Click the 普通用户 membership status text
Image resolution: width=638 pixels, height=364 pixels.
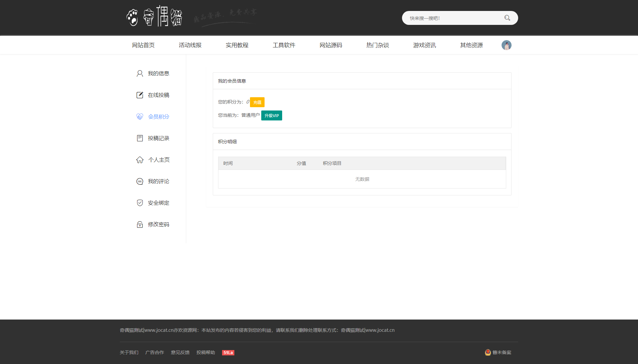(x=251, y=115)
